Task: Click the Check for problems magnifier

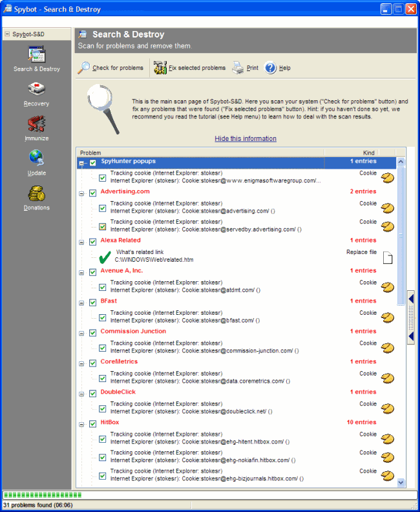Action: 85,68
